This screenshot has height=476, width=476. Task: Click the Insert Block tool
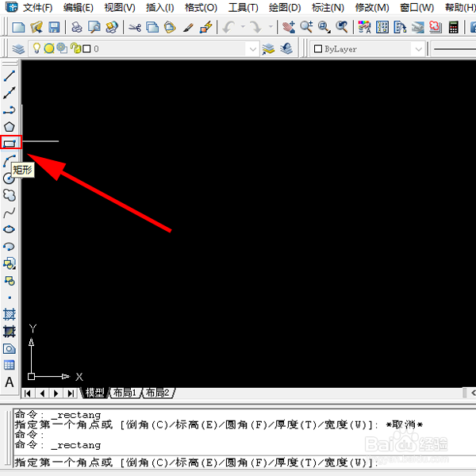(9, 263)
